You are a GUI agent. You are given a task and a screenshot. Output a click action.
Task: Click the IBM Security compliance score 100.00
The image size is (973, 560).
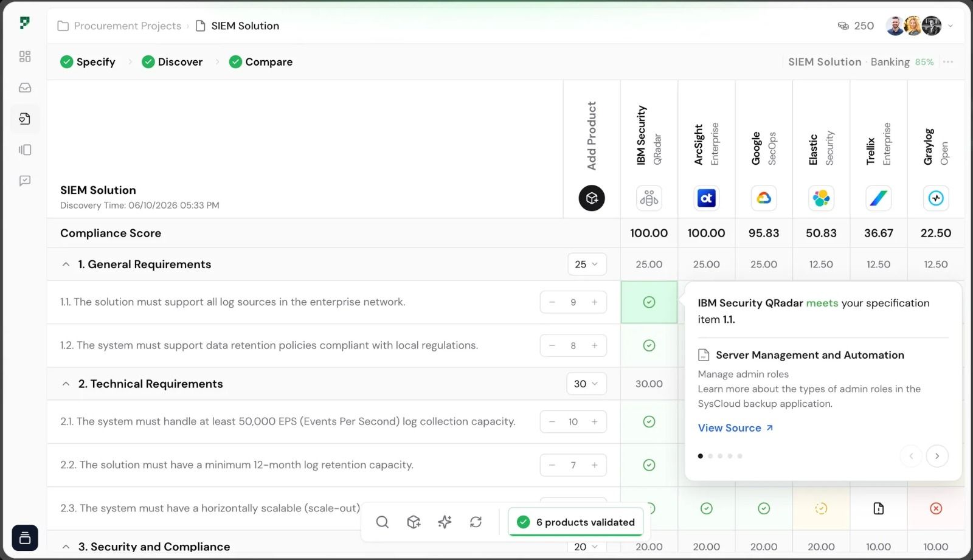click(x=649, y=233)
